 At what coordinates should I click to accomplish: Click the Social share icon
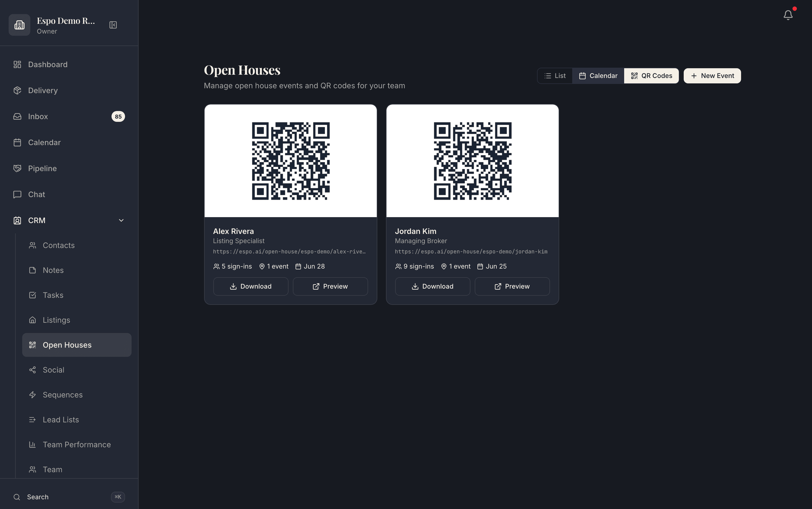[32, 370]
